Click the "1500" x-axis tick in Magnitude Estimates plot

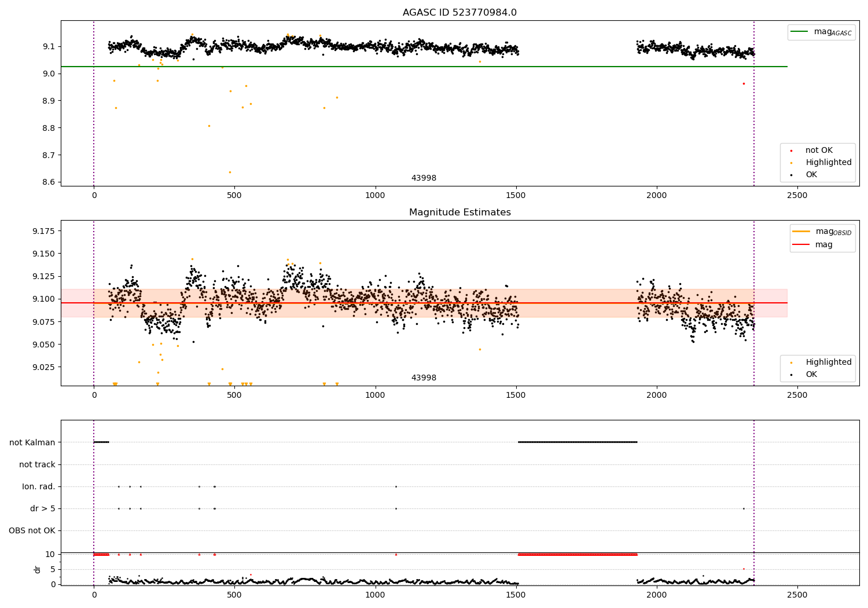click(516, 395)
